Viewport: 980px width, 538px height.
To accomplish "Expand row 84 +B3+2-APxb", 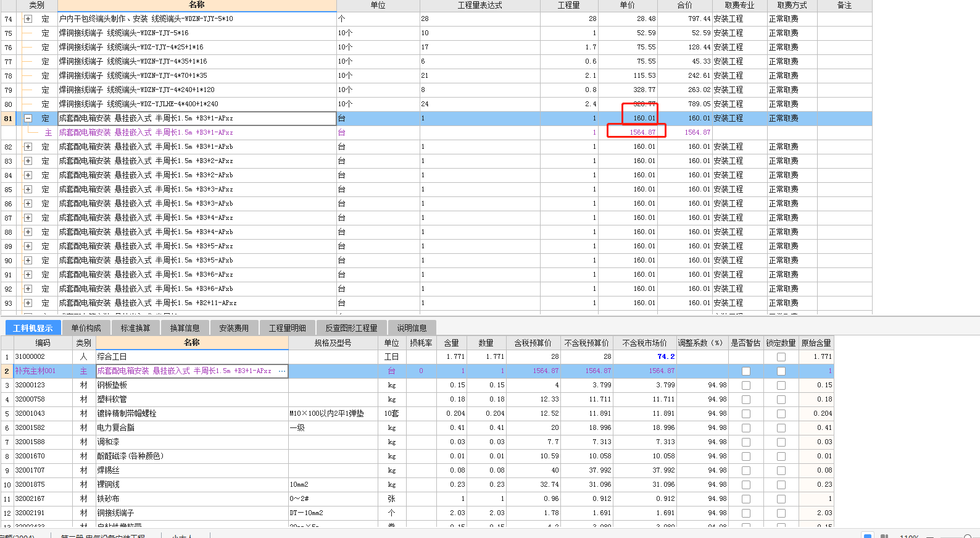I will 28,175.
